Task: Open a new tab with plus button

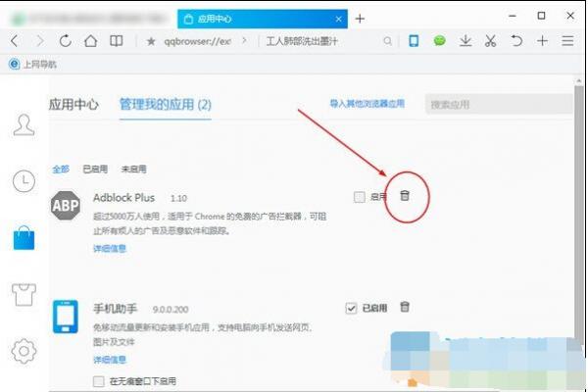Action: tap(360, 19)
